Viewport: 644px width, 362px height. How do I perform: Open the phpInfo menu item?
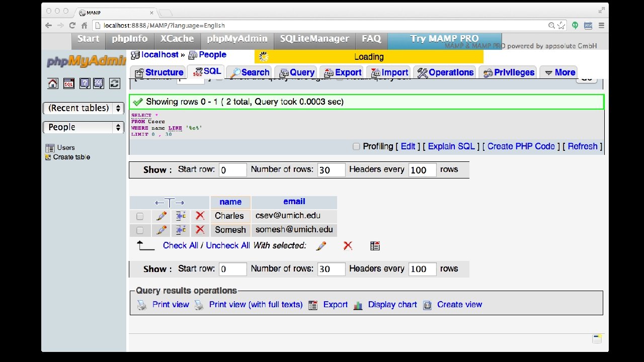click(129, 39)
